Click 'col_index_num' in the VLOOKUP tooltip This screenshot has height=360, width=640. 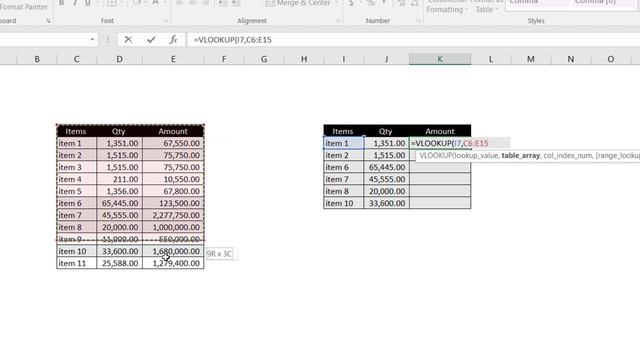[568, 156]
